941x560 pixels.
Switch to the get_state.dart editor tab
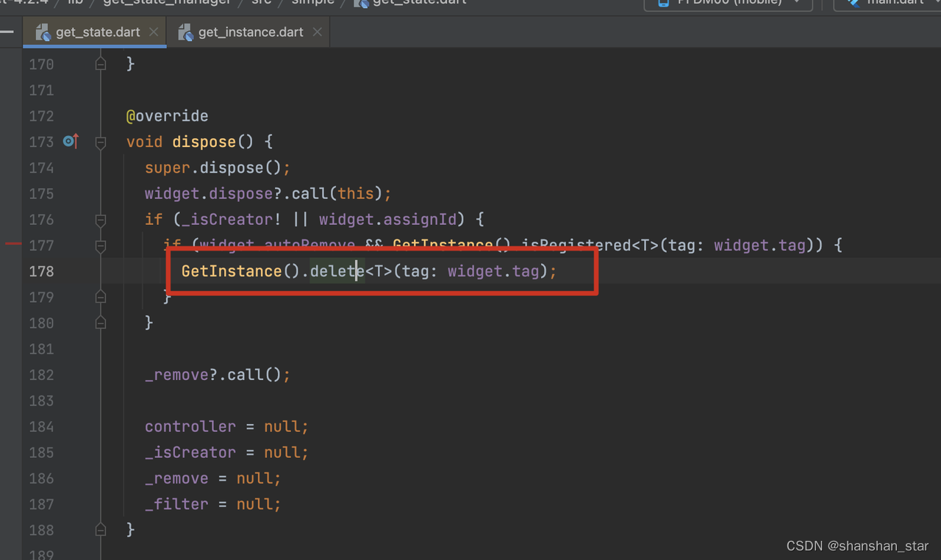coord(96,32)
